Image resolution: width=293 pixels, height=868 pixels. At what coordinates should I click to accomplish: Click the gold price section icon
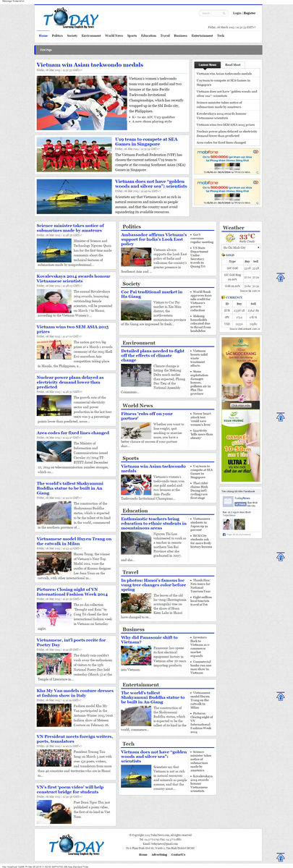coord(223,255)
